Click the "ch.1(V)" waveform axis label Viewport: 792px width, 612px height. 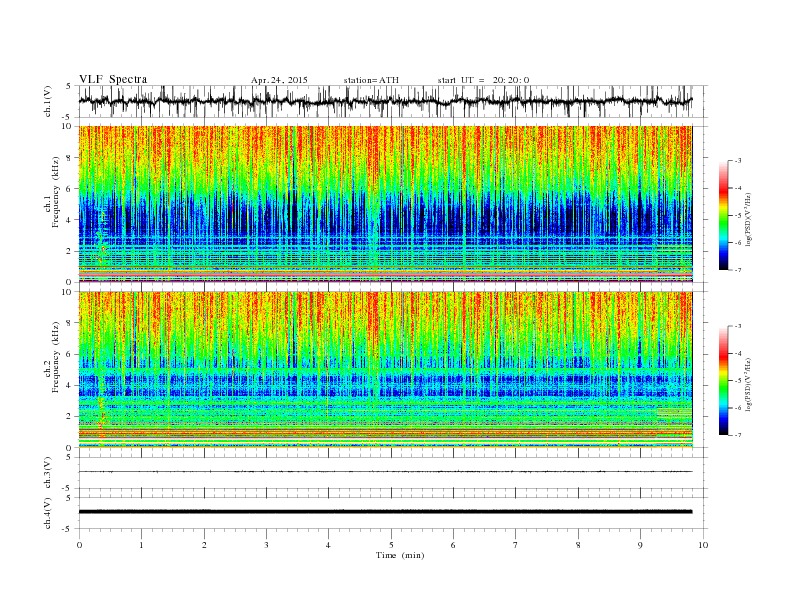click(48, 101)
